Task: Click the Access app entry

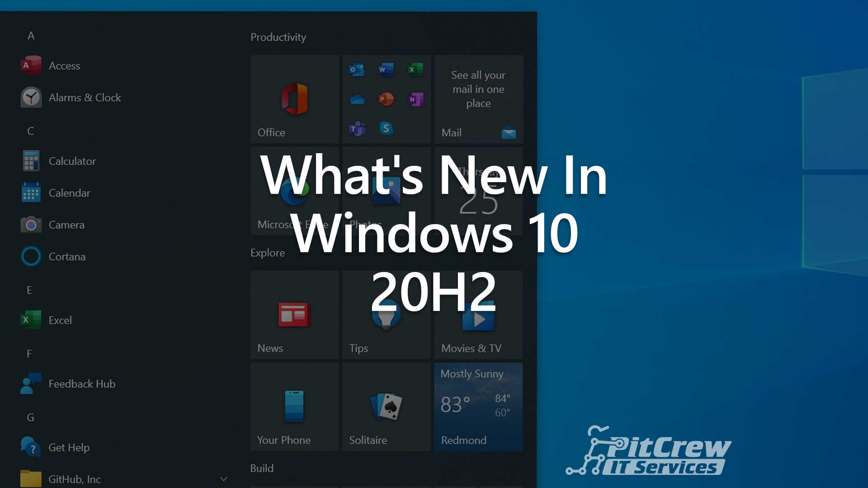Action: click(64, 65)
